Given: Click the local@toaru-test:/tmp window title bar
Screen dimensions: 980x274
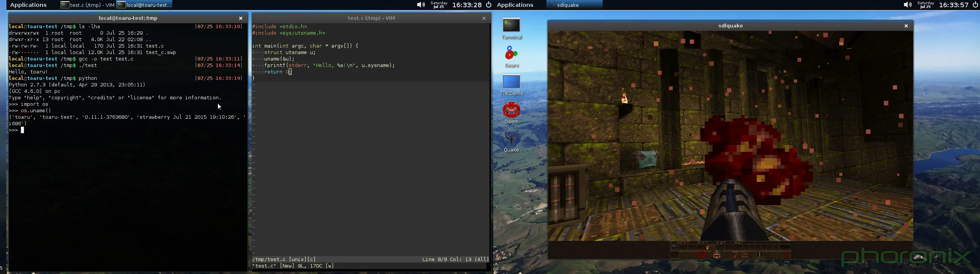Looking at the screenshot, I should 128,18.
